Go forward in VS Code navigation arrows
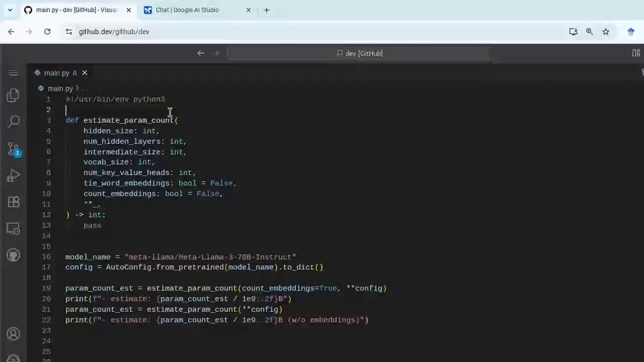Image resolution: width=644 pixels, height=362 pixels. (x=215, y=53)
